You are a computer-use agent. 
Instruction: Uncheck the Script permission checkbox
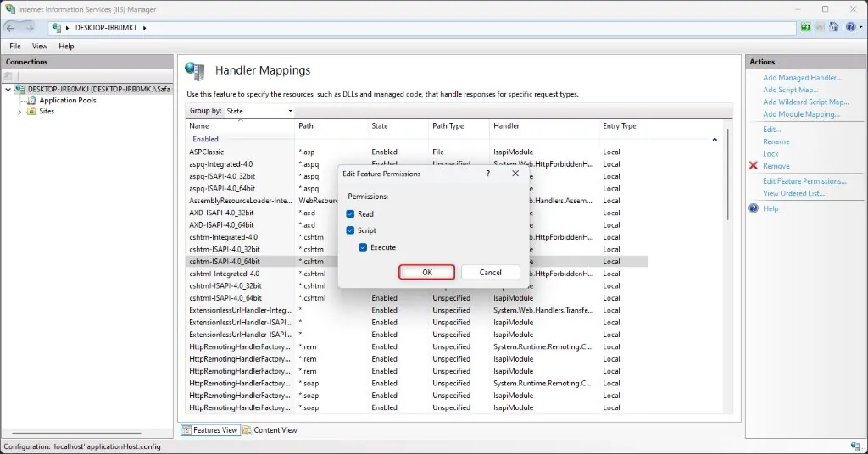(x=350, y=230)
